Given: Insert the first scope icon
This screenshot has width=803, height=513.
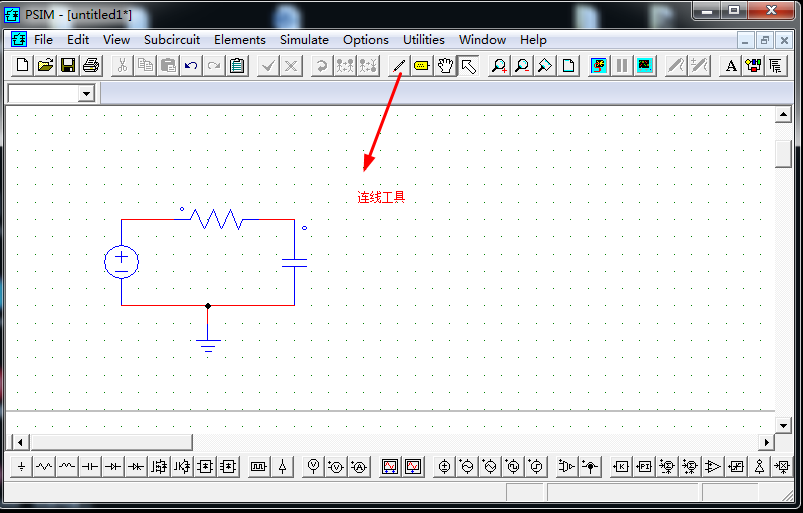Looking at the screenshot, I should click(x=390, y=466).
